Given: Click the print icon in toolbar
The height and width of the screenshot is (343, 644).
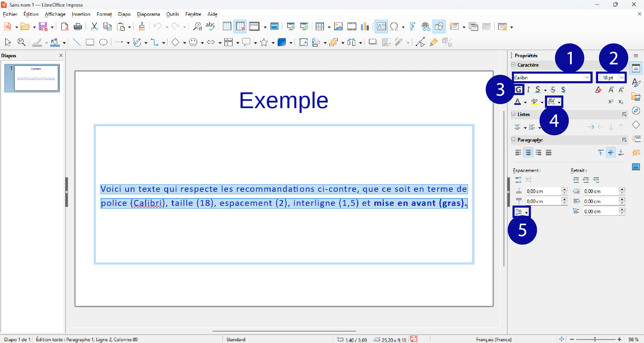Looking at the screenshot, I should 78,26.
